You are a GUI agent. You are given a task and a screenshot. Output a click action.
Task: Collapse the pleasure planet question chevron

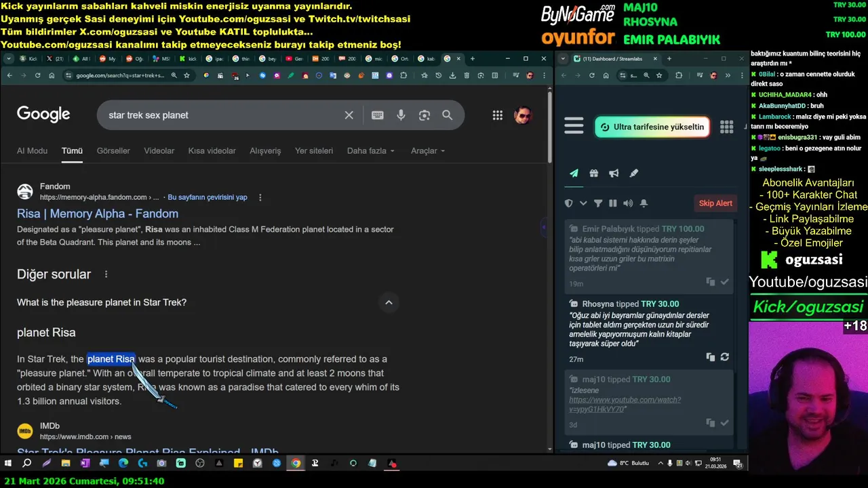(x=389, y=302)
